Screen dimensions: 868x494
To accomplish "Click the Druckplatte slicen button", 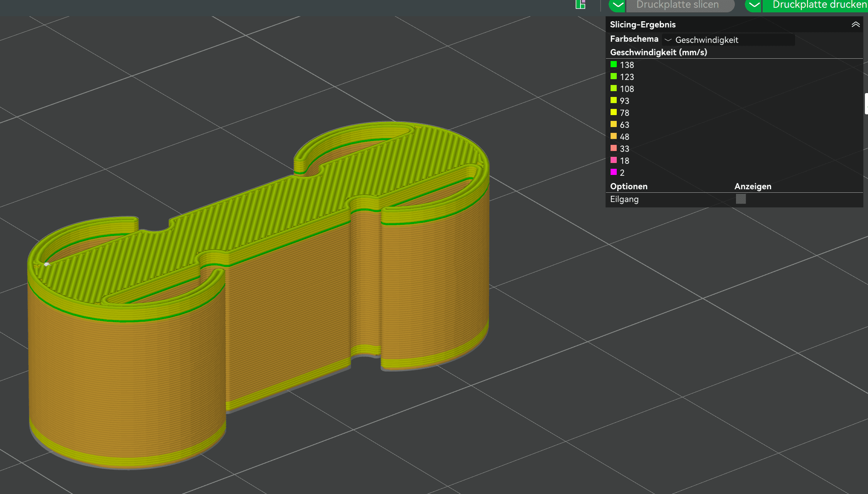I will pos(678,5).
